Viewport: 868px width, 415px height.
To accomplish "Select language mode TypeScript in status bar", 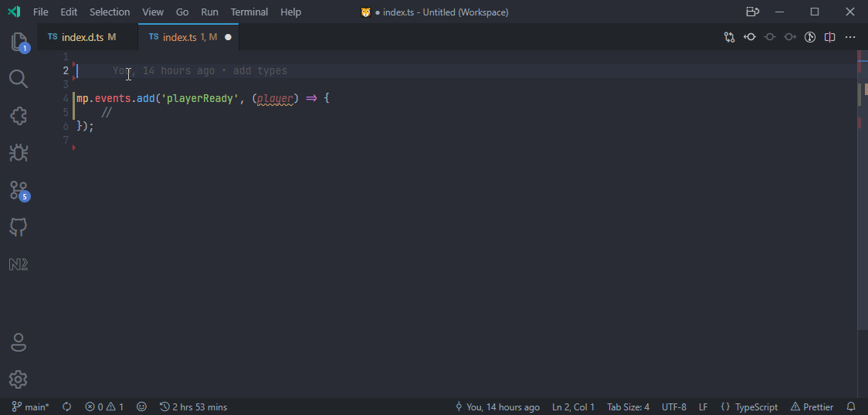I will click(x=756, y=406).
